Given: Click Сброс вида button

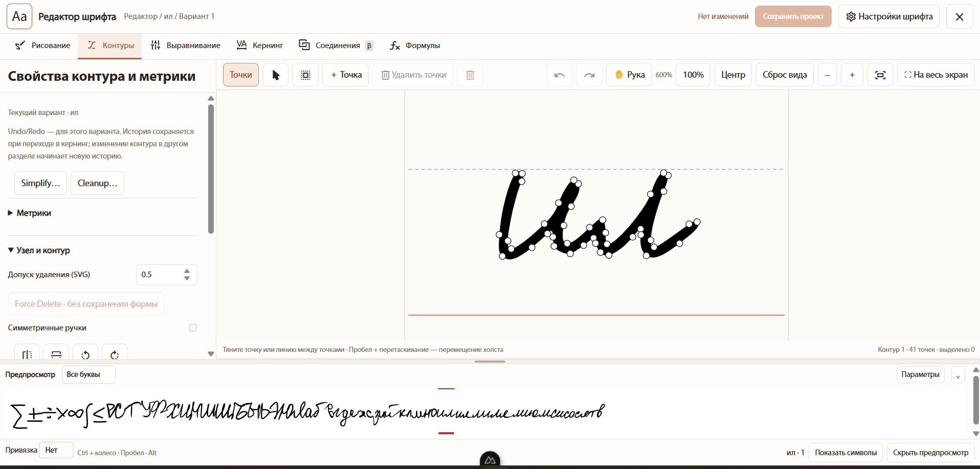Looking at the screenshot, I should click(785, 75).
